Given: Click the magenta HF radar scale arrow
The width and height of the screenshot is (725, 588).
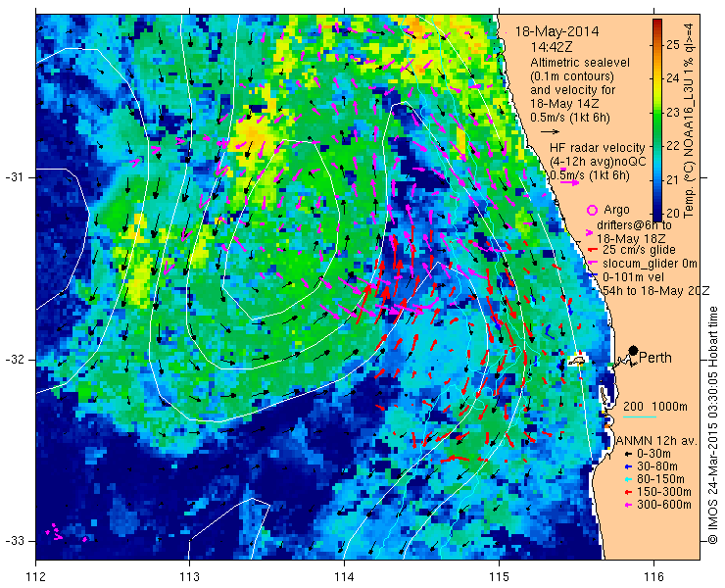Looking at the screenshot, I should 569,182.
